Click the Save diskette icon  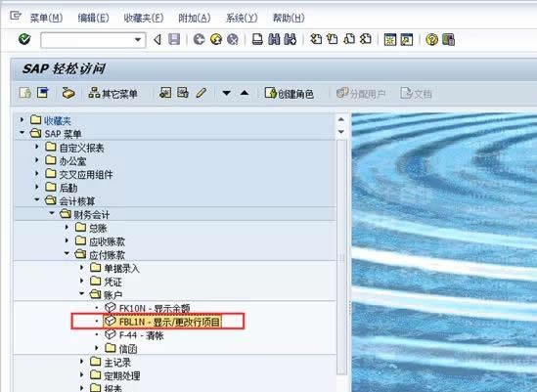click(174, 39)
